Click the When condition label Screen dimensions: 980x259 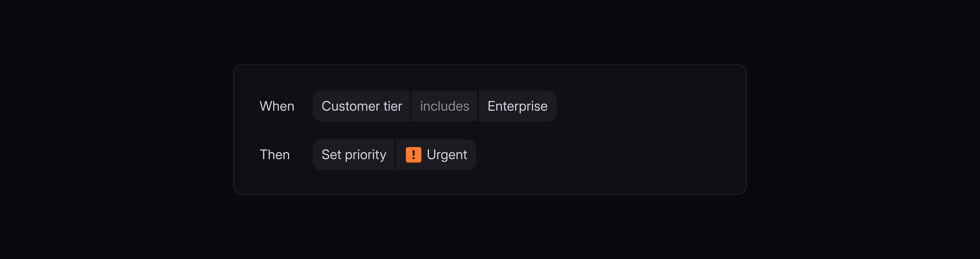click(277, 106)
